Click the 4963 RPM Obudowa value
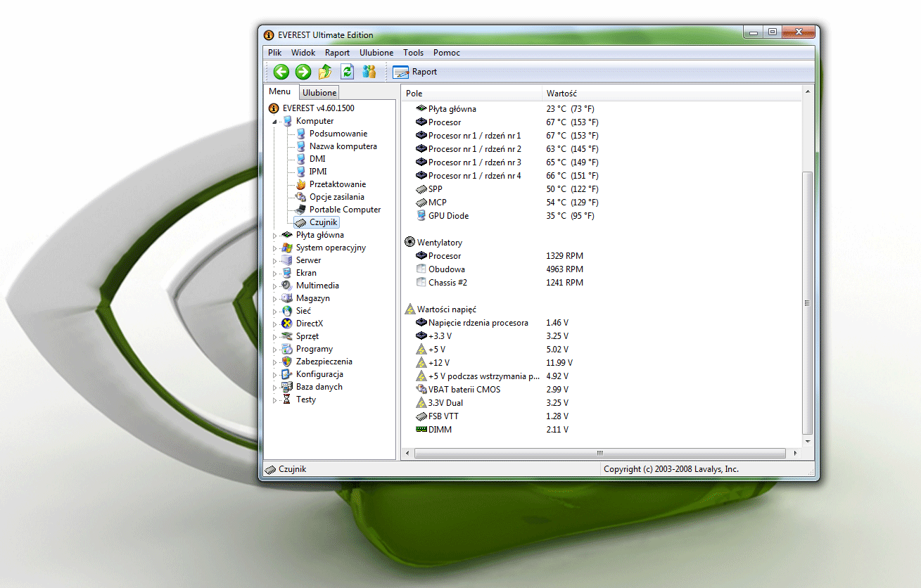This screenshot has height=588, width=921. point(564,269)
